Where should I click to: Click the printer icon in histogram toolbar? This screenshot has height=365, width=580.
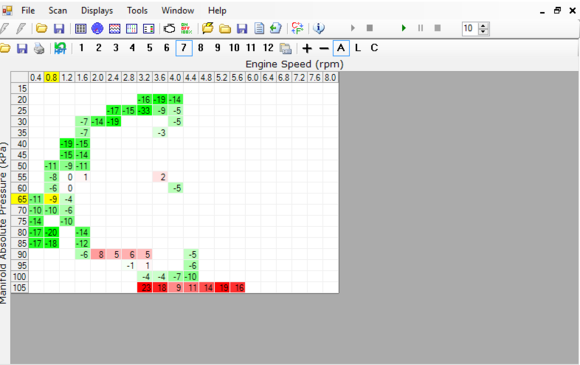pos(39,48)
